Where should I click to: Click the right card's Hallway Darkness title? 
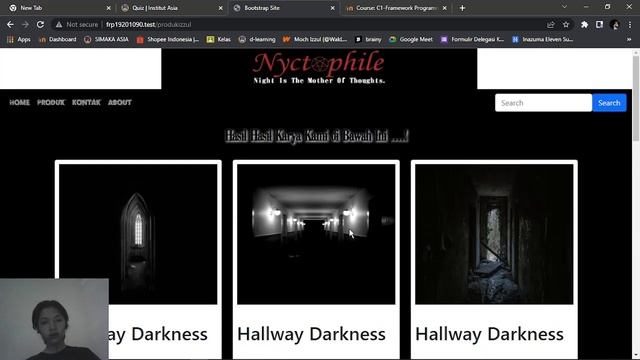click(x=489, y=334)
